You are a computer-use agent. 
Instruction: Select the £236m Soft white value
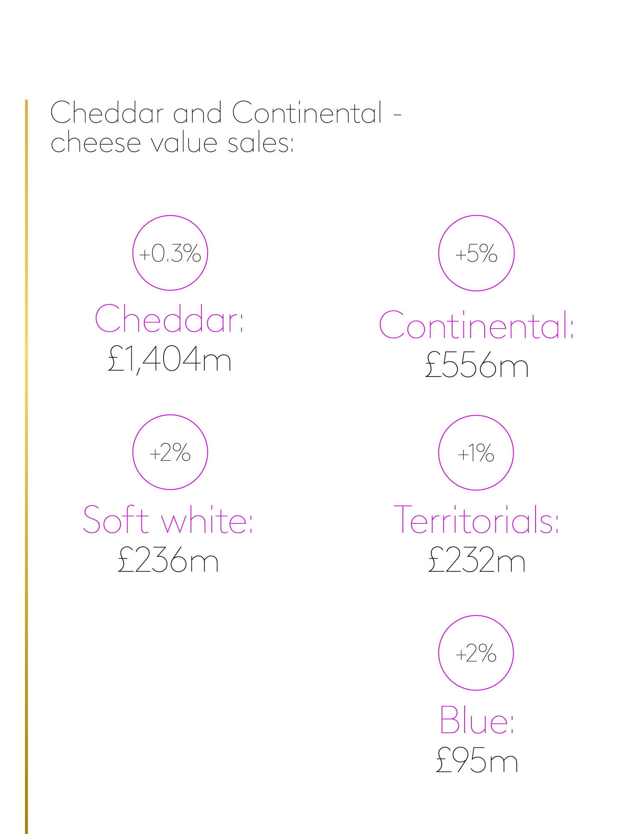(x=168, y=560)
